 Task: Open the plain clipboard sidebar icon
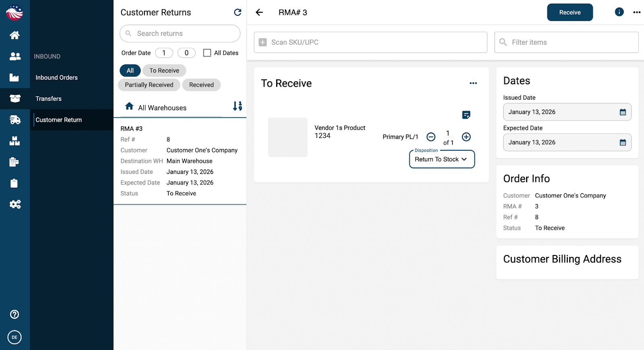[14, 183]
